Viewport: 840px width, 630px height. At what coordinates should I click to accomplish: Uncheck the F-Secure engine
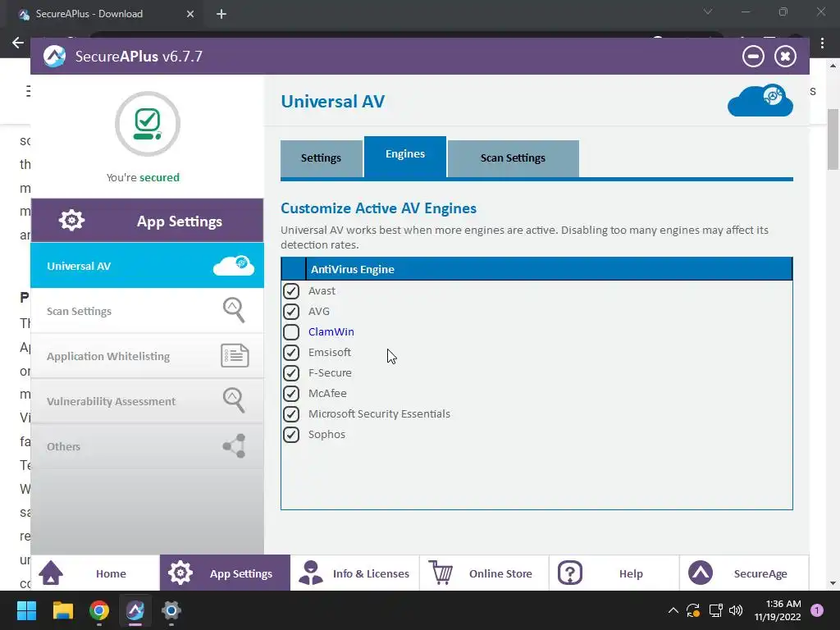point(291,373)
